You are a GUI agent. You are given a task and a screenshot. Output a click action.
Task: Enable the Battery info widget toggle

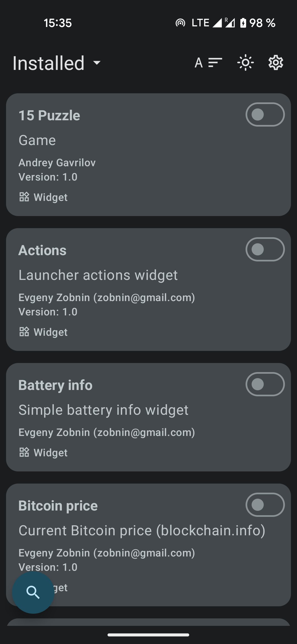point(265,384)
